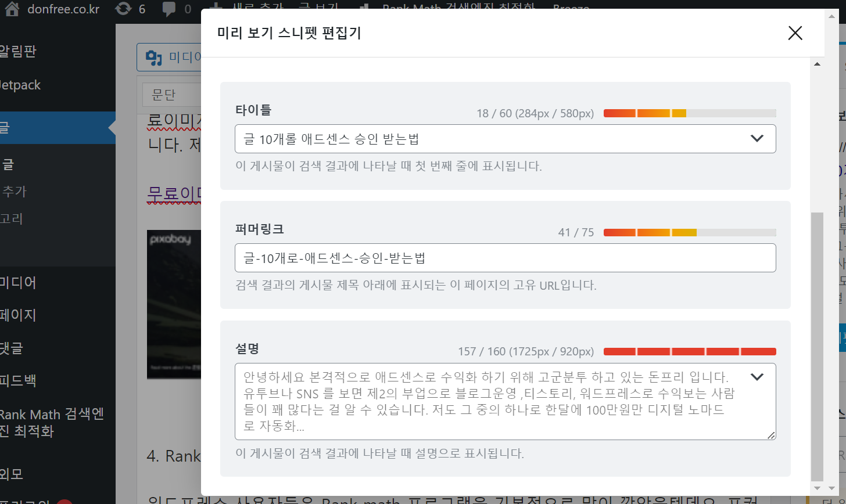Close the snippet editor with the X

pyautogui.click(x=795, y=33)
